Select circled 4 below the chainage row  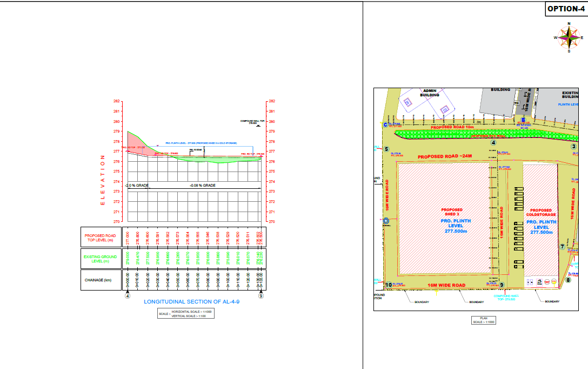pos(128,296)
